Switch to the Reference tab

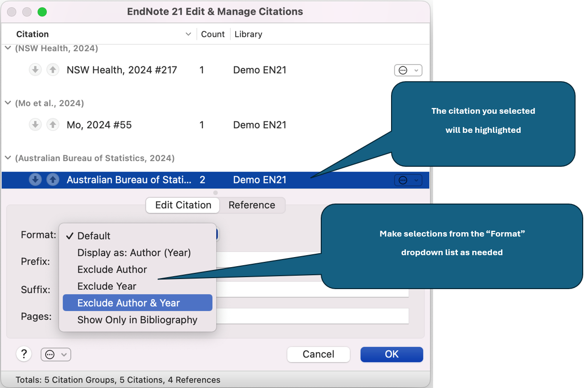click(252, 205)
